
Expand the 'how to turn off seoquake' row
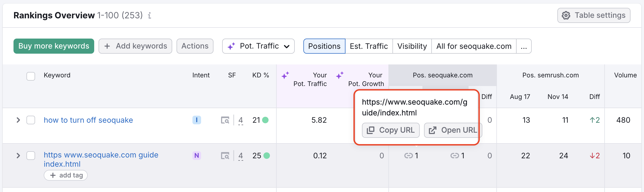[x=18, y=120]
